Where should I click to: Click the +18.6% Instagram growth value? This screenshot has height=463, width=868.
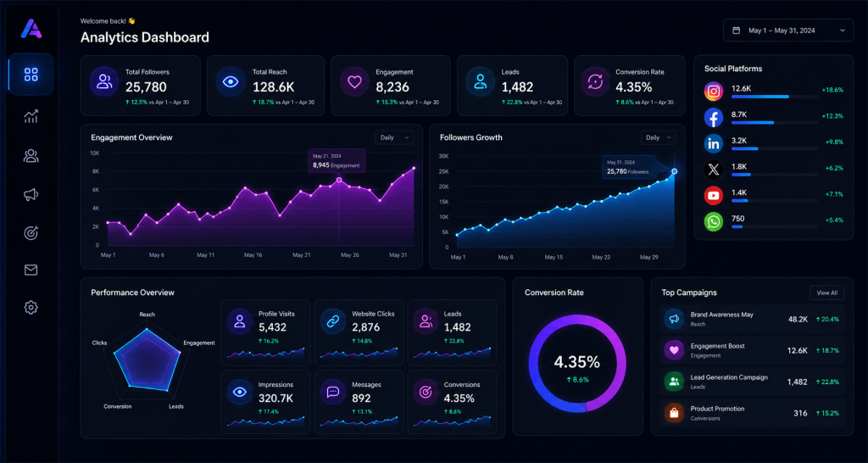[832, 90]
